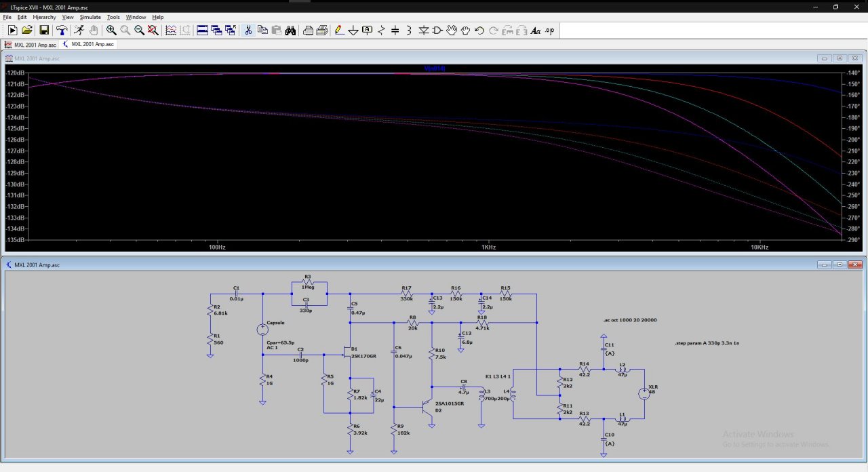Maximize the plot pane window
868x472 pixels.
[840, 58]
